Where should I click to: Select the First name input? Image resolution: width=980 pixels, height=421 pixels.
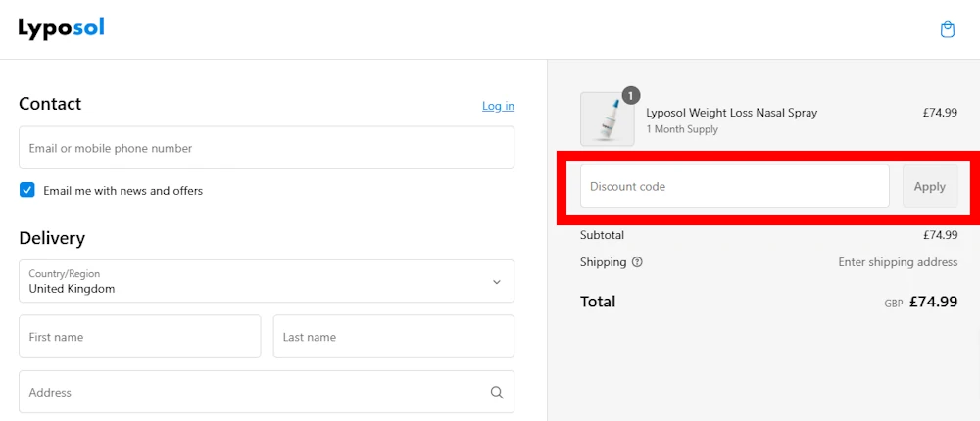[x=139, y=337]
